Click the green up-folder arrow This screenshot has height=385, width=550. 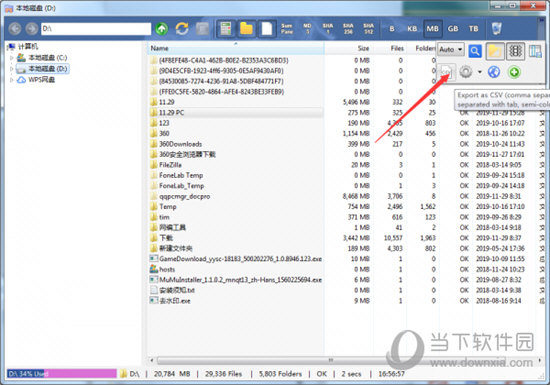coord(162,28)
